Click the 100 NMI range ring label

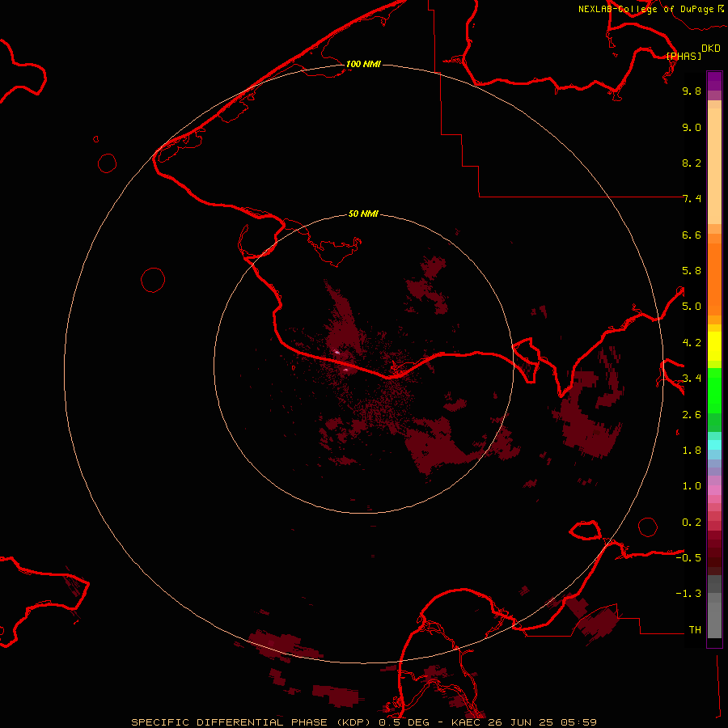pyautogui.click(x=363, y=64)
